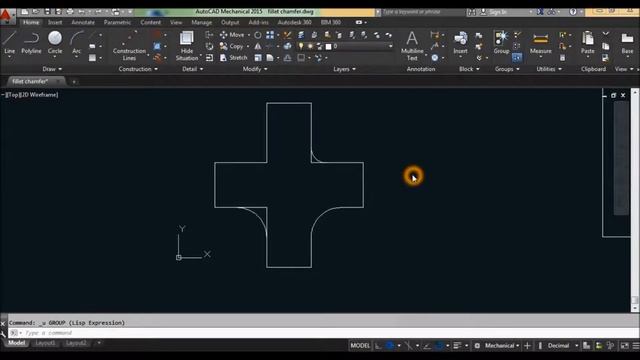This screenshot has width=640, height=360.
Task: Select the Arc tool
Action: coord(76,42)
